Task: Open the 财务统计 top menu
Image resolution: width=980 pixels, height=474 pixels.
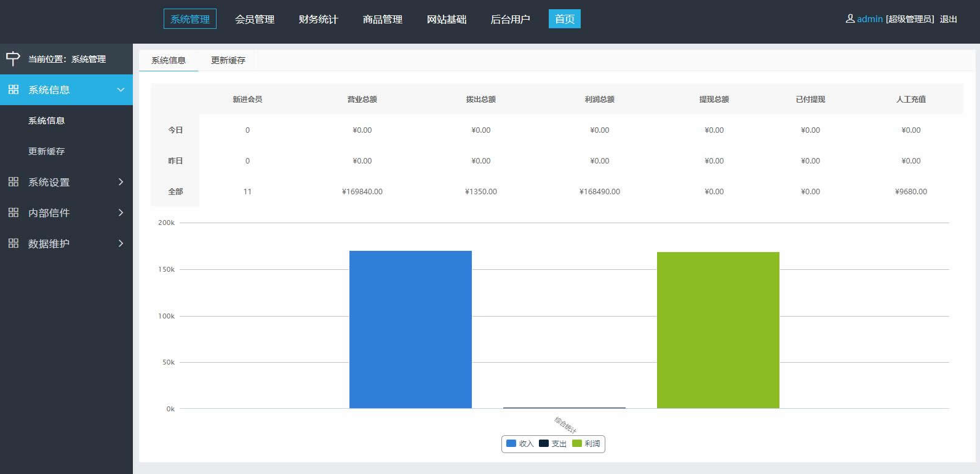Action: pyautogui.click(x=318, y=19)
